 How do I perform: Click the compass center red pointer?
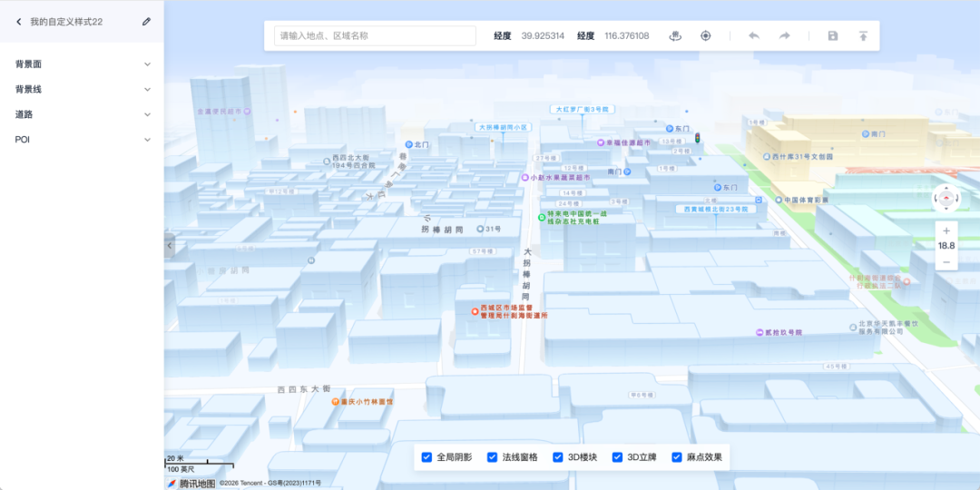click(946, 199)
